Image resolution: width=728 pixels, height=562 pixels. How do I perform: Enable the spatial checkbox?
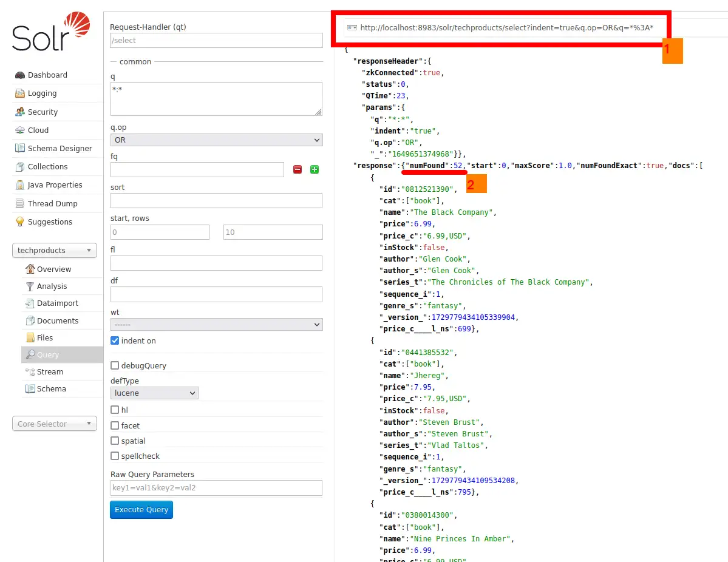pos(115,441)
